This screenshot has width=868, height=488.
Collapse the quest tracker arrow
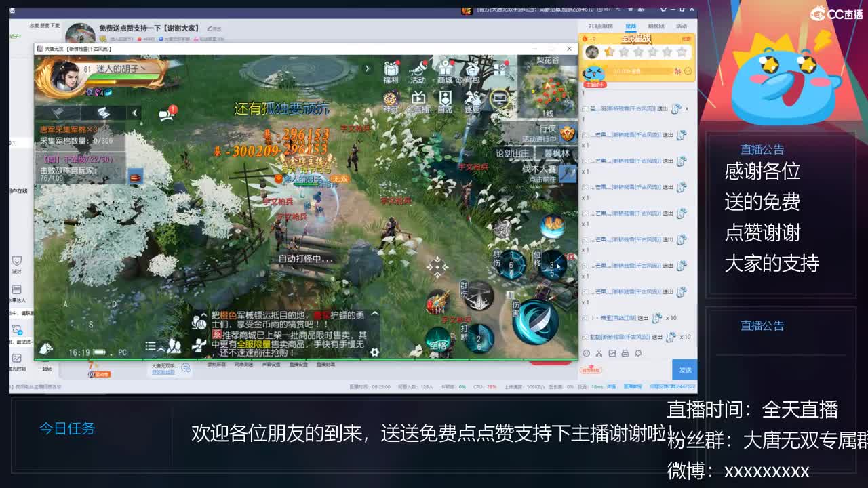coord(134,113)
